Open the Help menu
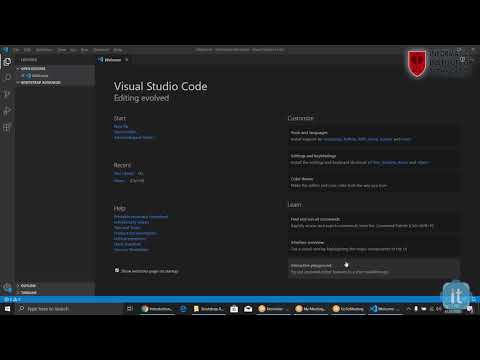The image size is (480, 360). 118,50
